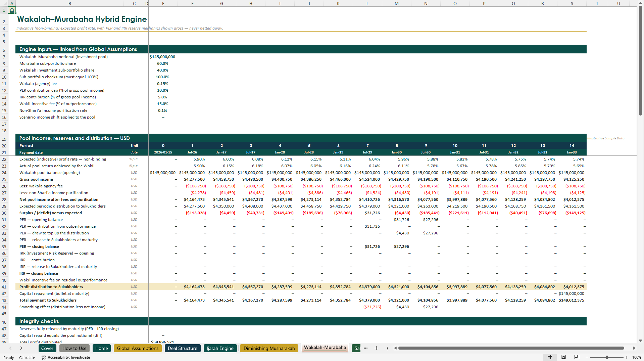Viewport: 644px width, 361px height.
Task: Open Accessibility: Investigate status item
Action: (x=66, y=357)
